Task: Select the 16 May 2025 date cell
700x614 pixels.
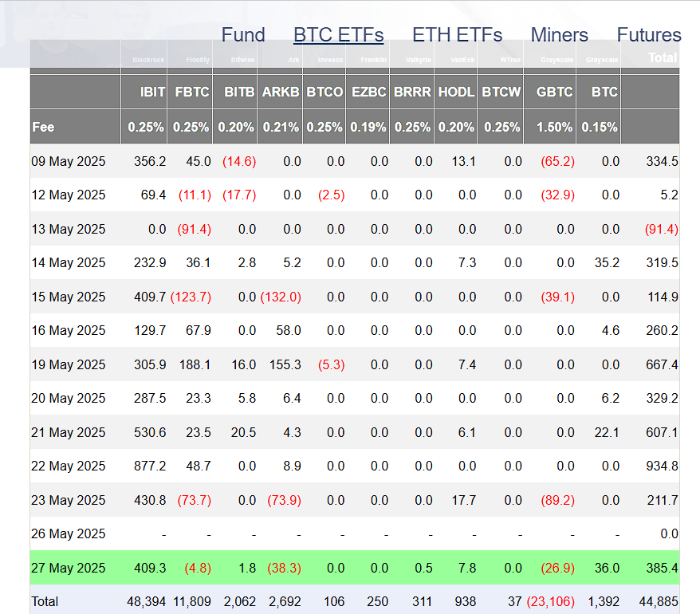Action: tap(69, 330)
